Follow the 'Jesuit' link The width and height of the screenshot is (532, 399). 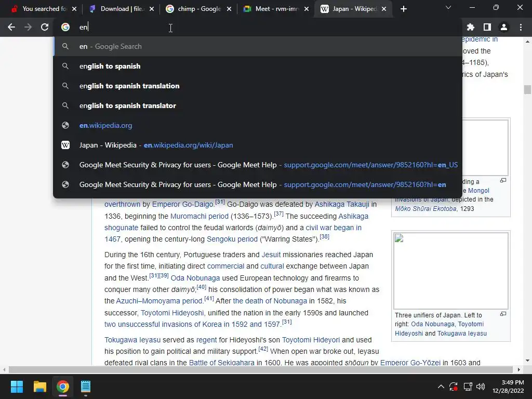pyautogui.click(x=271, y=255)
